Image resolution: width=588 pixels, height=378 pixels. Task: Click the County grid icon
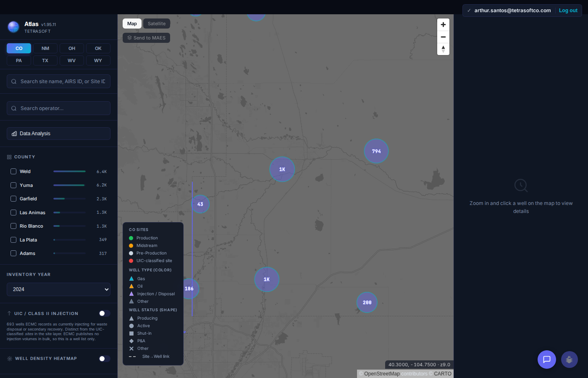(x=9, y=157)
